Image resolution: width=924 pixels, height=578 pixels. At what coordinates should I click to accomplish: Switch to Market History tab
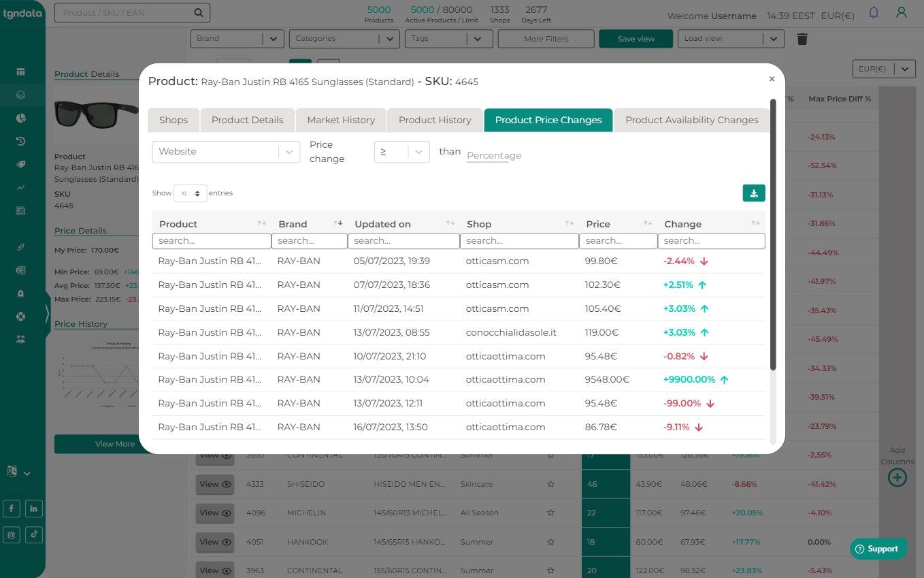pyautogui.click(x=341, y=120)
